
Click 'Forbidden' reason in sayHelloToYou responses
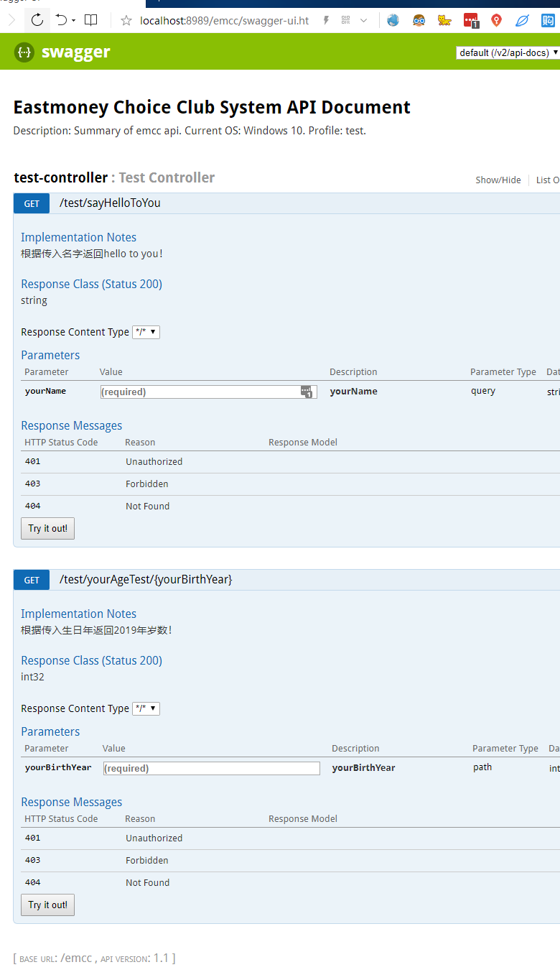point(147,484)
